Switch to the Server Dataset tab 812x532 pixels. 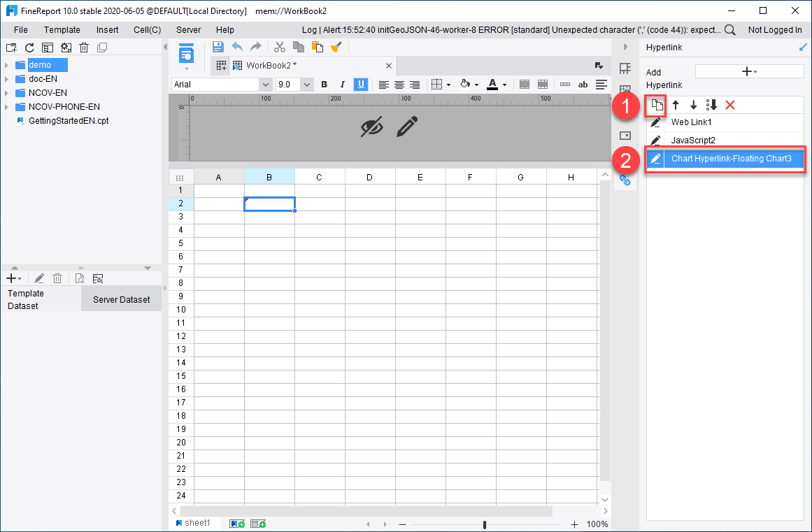click(121, 299)
